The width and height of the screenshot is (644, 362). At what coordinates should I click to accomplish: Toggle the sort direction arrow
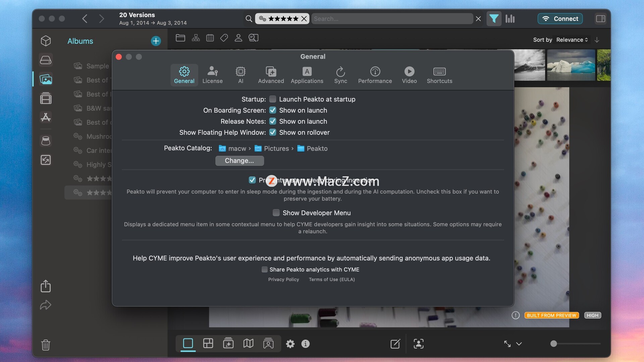[x=597, y=40]
